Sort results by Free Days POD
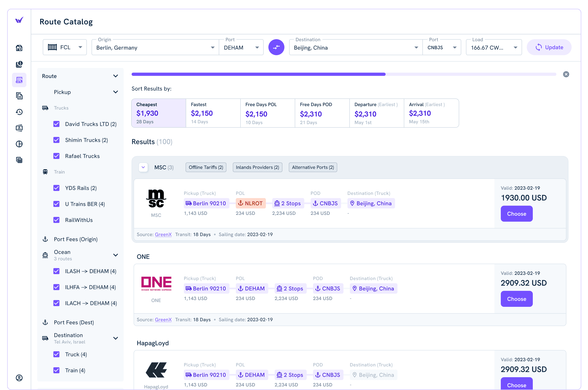Viewport: 588px width, 390px height. click(x=322, y=113)
